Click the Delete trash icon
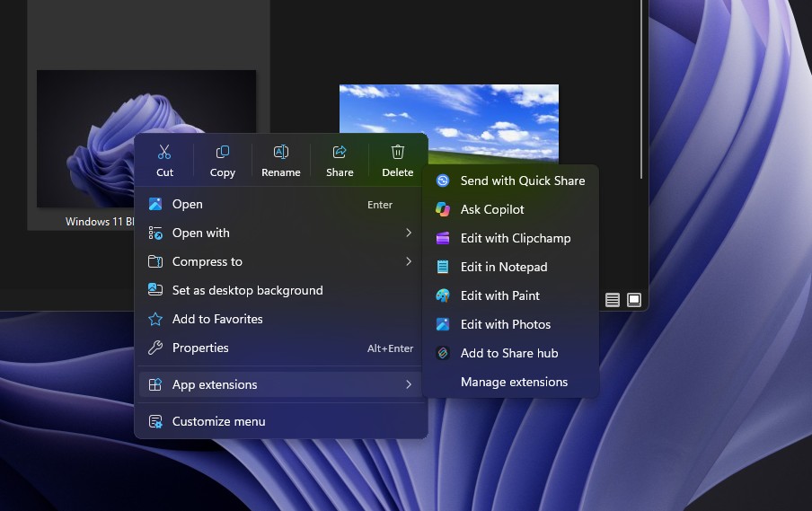The height and width of the screenshot is (511, 812). point(398,152)
